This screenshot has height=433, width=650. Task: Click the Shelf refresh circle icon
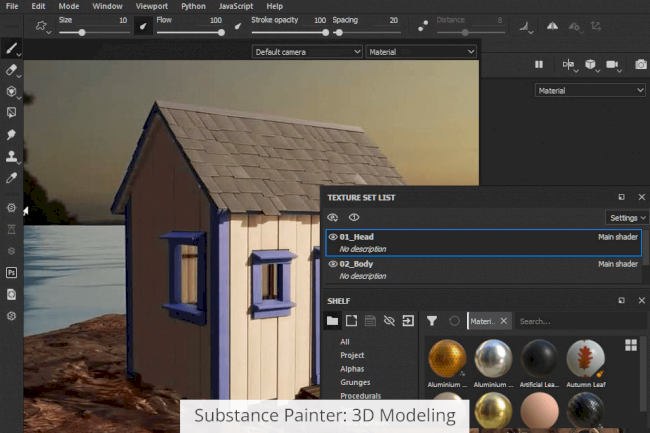click(454, 321)
